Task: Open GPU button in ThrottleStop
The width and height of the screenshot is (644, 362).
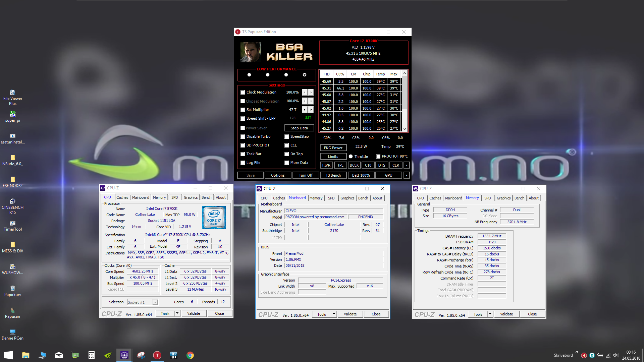Action: tap(388, 175)
